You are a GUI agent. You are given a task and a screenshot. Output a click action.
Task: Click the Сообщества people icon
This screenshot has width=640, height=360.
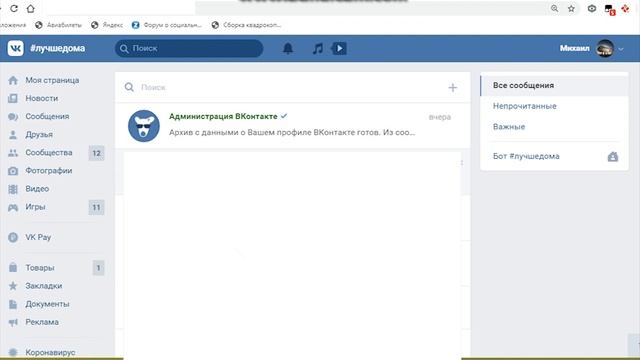point(13,153)
